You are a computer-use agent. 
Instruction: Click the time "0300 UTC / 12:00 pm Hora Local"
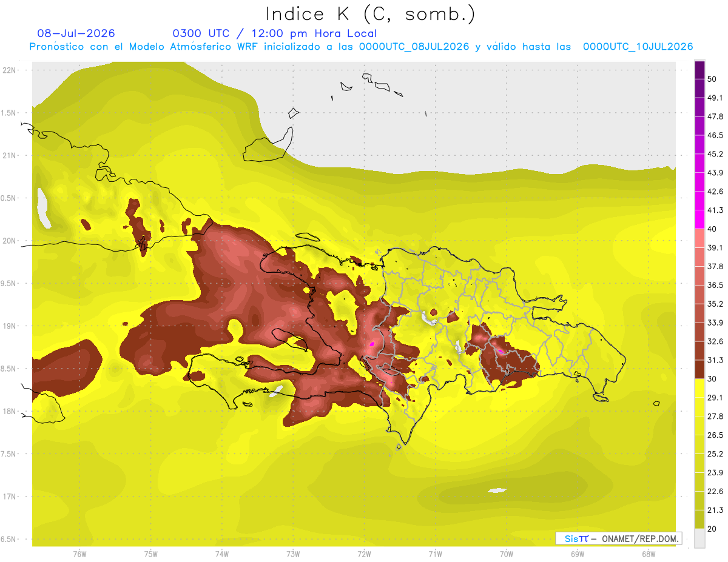coord(274,33)
